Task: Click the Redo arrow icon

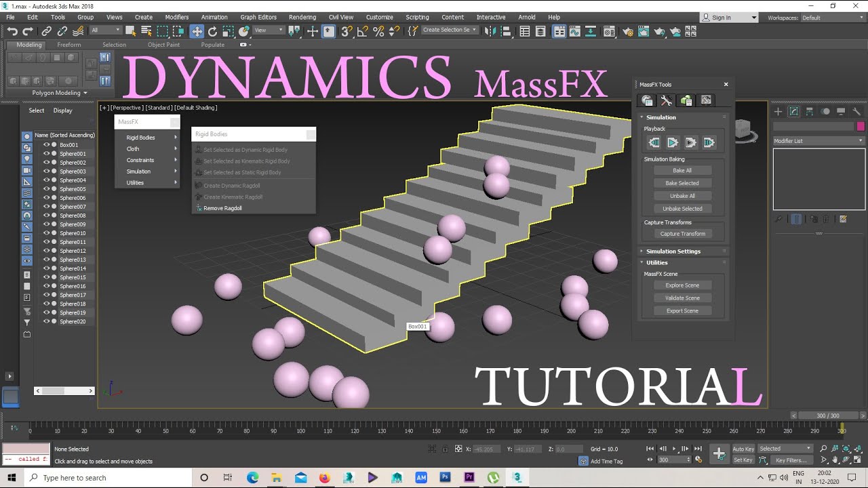Action: (28, 31)
